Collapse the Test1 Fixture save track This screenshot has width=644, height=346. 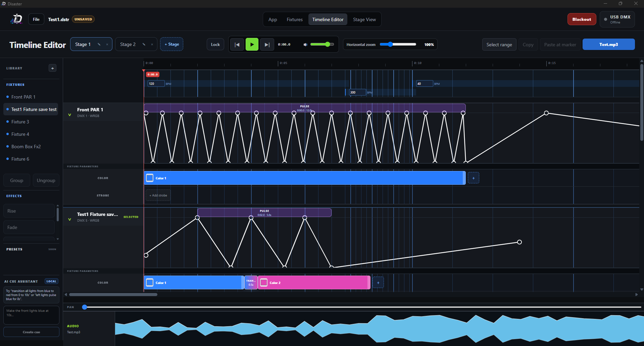[69, 220]
